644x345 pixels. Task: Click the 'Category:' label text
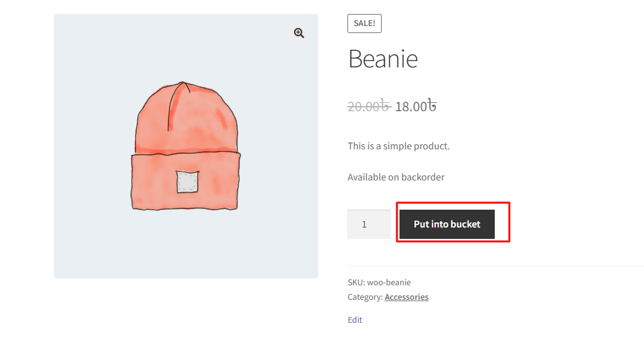click(365, 297)
